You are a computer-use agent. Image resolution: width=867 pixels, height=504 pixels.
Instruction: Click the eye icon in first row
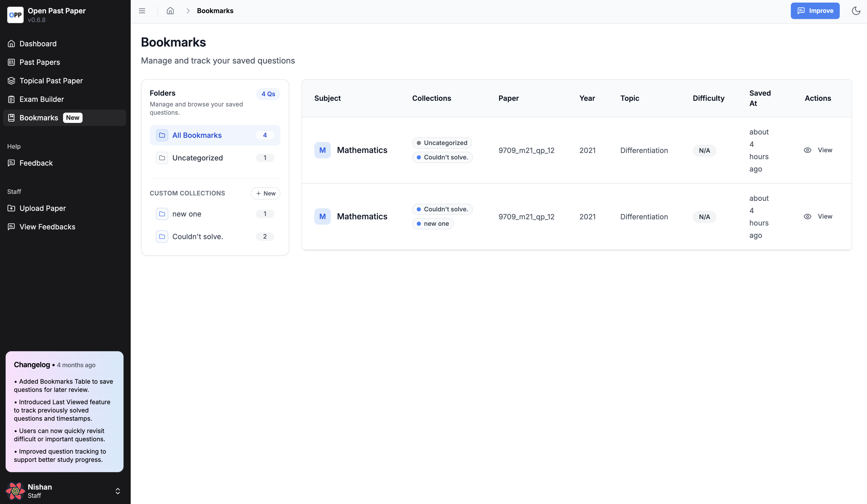click(808, 150)
